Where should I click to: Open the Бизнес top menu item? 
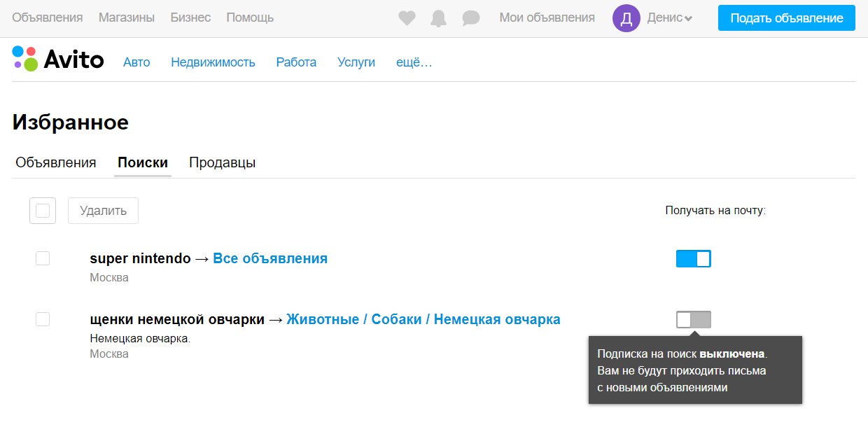point(190,17)
